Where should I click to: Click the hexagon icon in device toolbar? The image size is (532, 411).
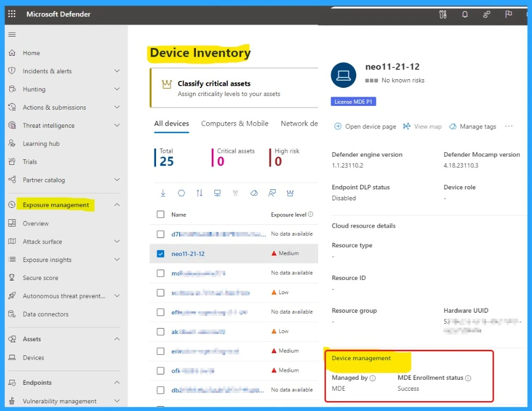point(182,193)
